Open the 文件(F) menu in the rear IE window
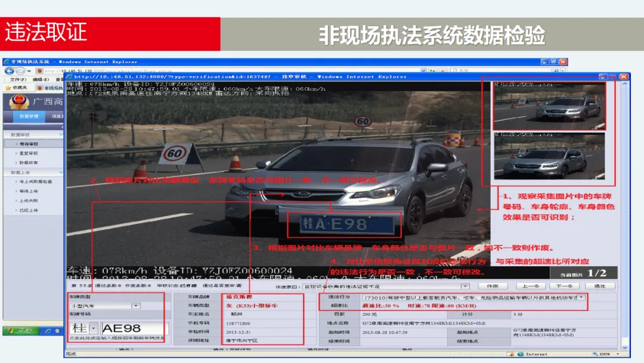The width and height of the screenshot is (644, 363). (18, 79)
